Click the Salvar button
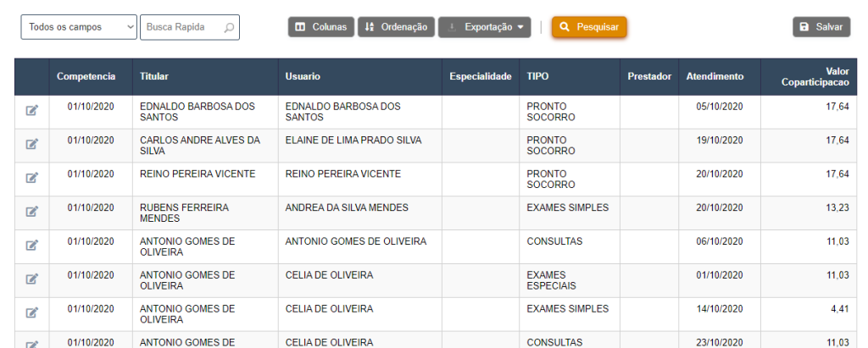This screenshot has width=868, height=348. (x=821, y=27)
